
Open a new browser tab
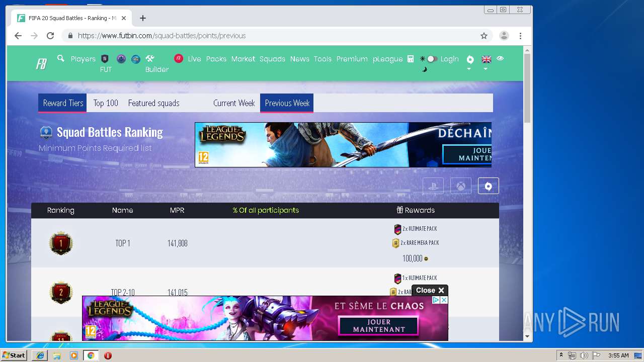[x=143, y=18]
